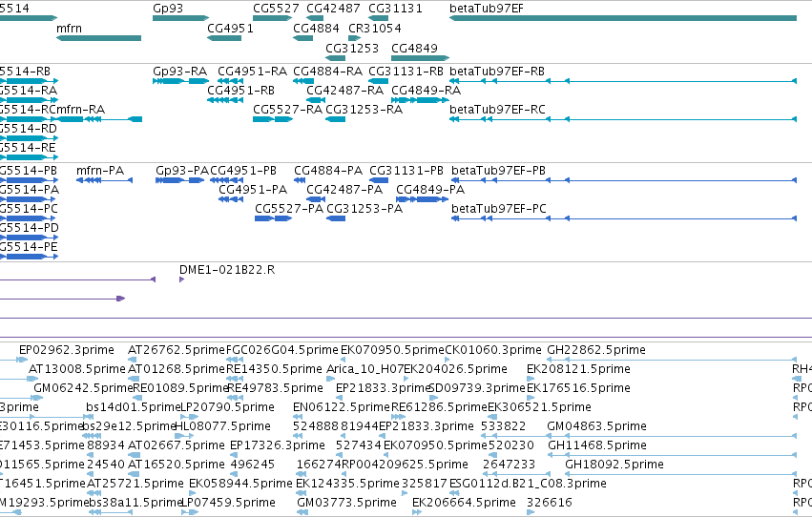Select the CG42487-RA transcript label
This screenshot has width=812, height=517.
tap(344, 90)
